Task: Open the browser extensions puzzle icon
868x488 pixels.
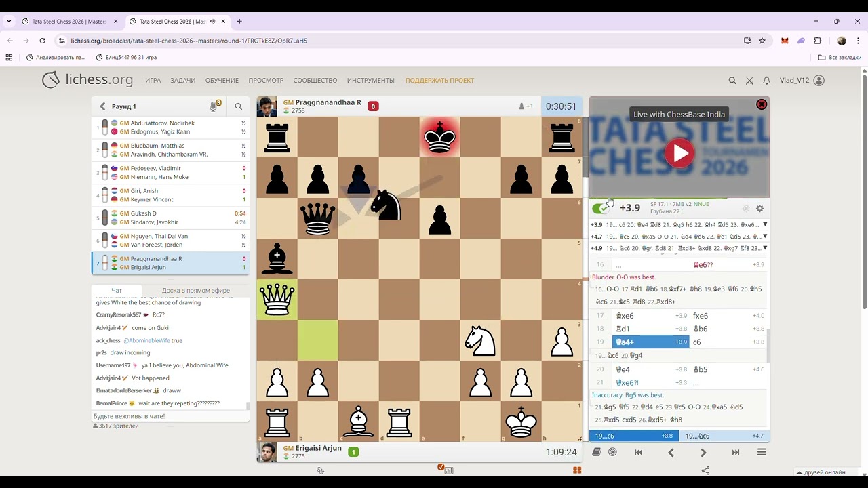Action: point(817,41)
